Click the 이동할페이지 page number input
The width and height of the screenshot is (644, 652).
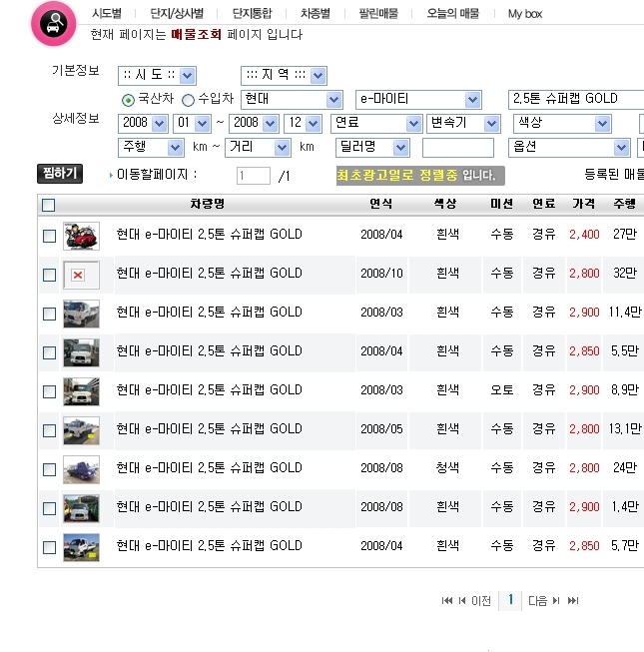[254, 176]
